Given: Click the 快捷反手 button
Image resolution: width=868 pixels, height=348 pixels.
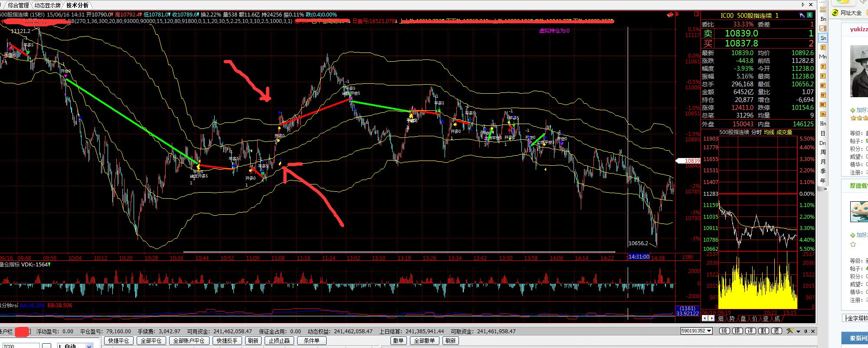Looking at the screenshot, I should [x=227, y=341].
